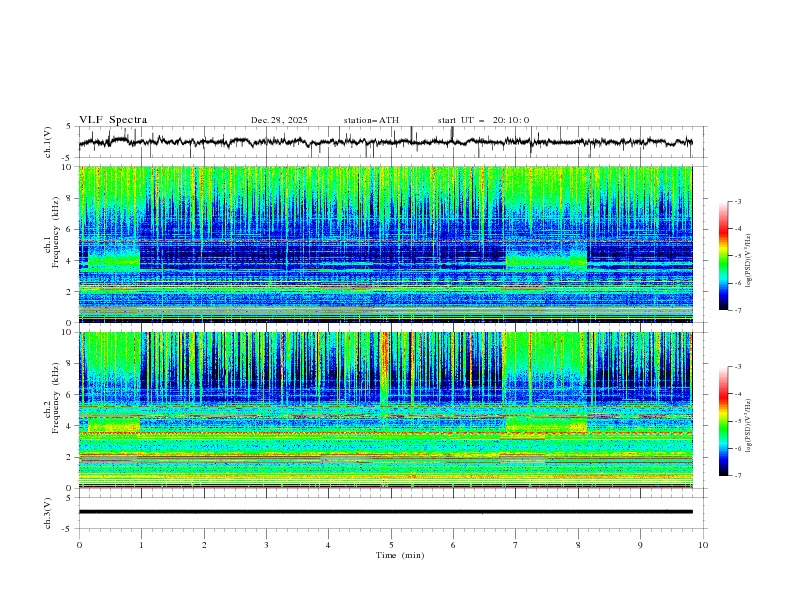Viewport: 792px width, 612px height.
Task: Click inside the ch.2 spectrogram panel
Action: coord(385,410)
